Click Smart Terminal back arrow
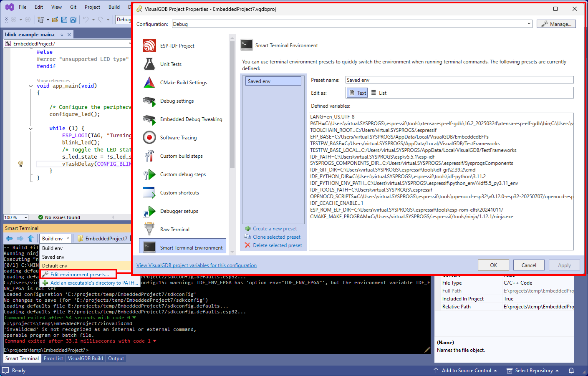Viewport: 588px width, 376px height. (9, 238)
